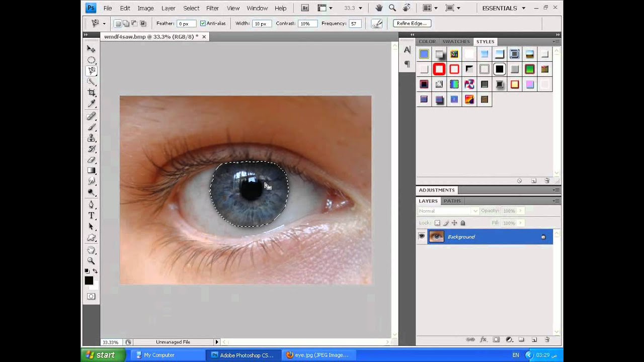Viewport: 644px width, 362px height.
Task: Click the Zoom tool in the toolbox
Action: [91, 260]
